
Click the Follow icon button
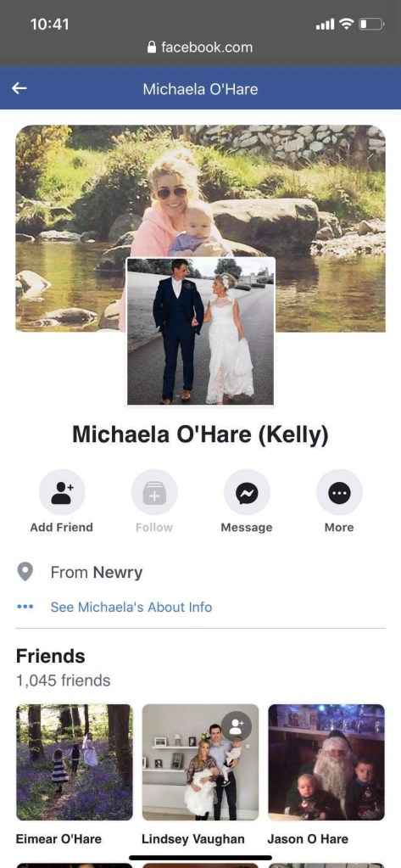coord(154,492)
